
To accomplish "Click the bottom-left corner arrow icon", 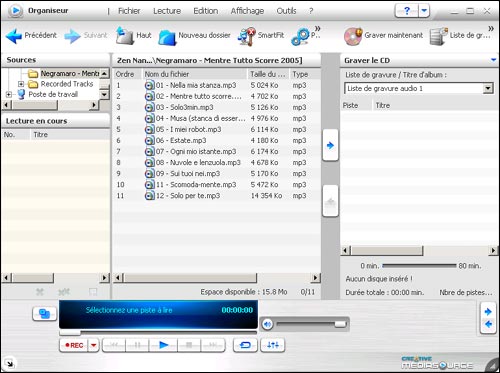I will tap(9, 363).
